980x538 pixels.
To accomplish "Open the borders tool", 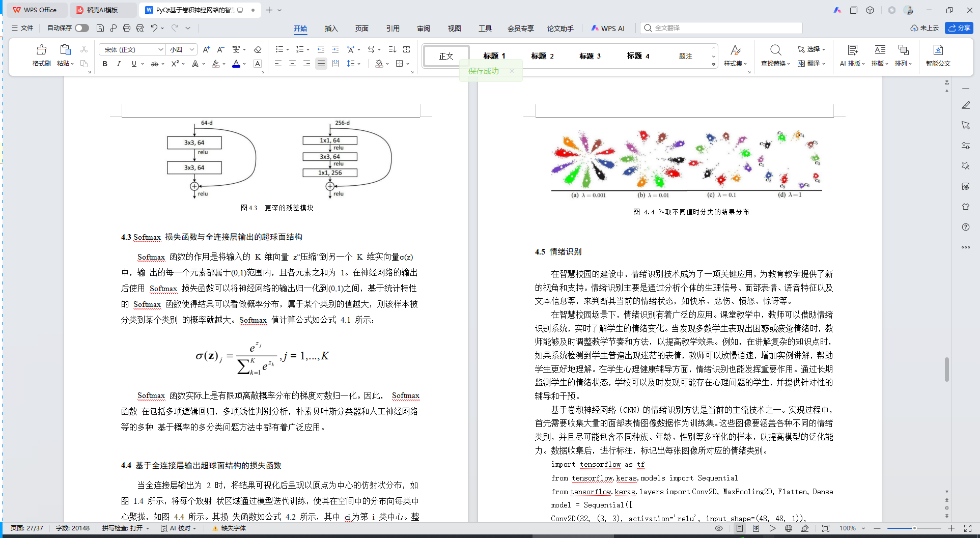I will coord(400,64).
